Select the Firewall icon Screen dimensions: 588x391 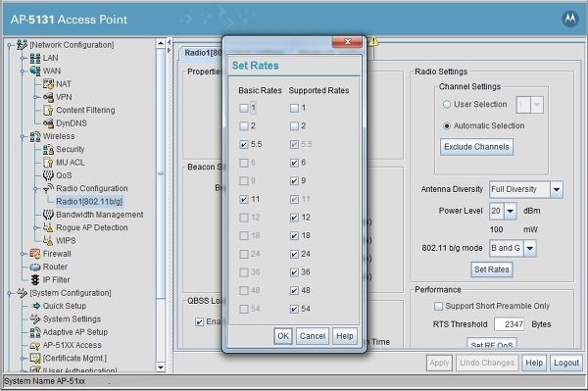tap(35, 254)
